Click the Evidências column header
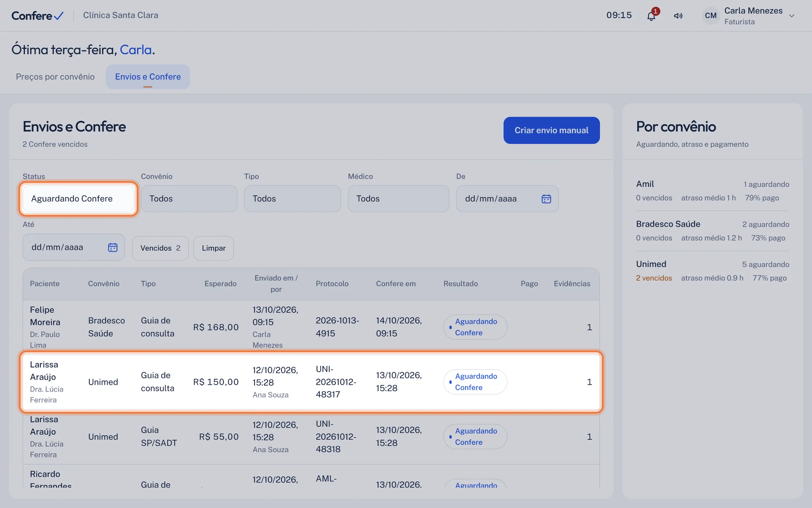Screen dimensions: 812x508 point(572,284)
